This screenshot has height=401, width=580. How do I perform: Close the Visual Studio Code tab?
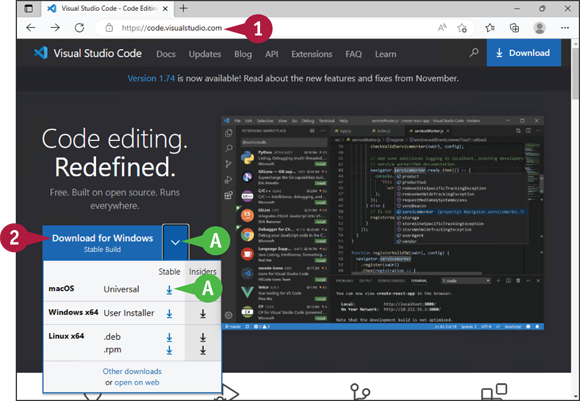[165, 9]
